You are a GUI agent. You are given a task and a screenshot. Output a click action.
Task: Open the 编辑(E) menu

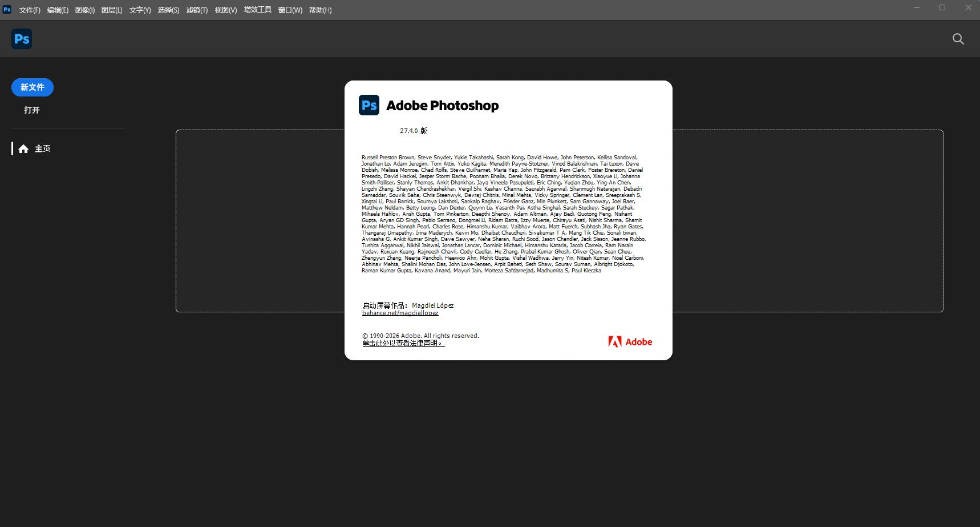[58, 10]
